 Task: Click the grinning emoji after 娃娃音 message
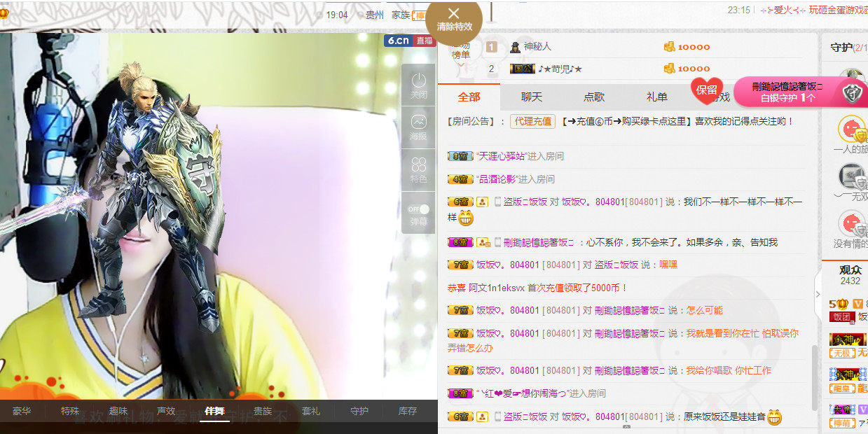pos(774,418)
